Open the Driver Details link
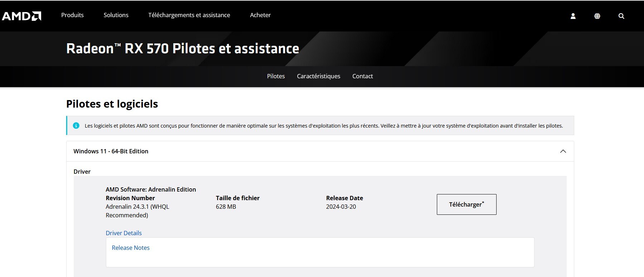The height and width of the screenshot is (277, 644). (123, 233)
